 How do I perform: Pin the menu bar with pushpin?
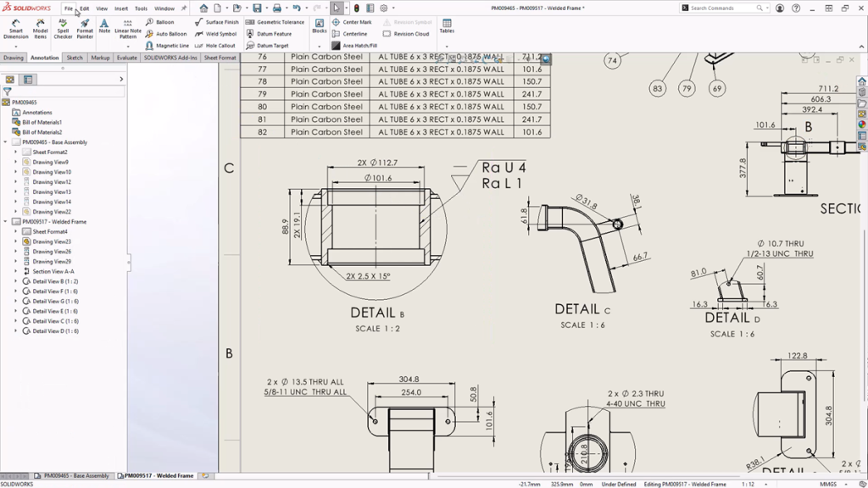[184, 8]
